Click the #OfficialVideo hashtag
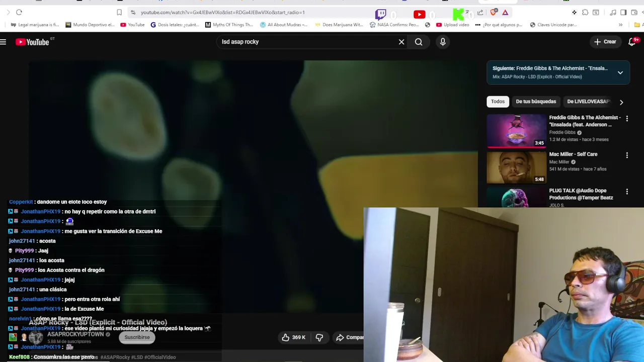 [x=160, y=357]
